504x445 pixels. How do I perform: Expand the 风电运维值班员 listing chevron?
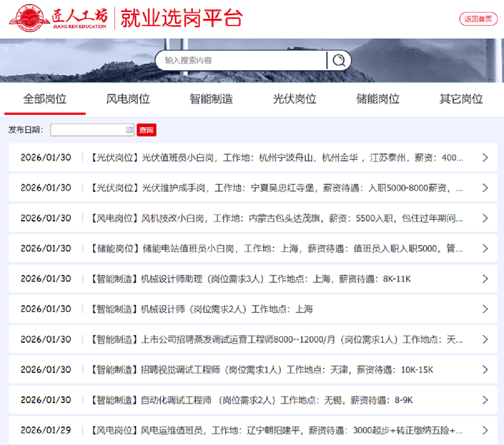tap(485, 430)
